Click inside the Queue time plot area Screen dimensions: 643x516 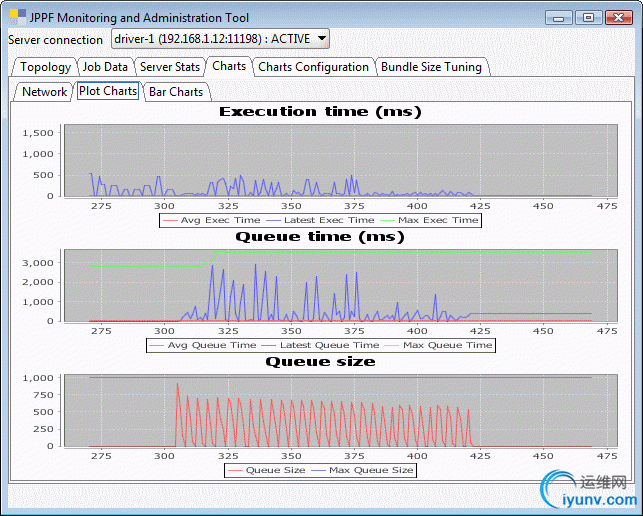pyautogui.click(x=341, y=285)
